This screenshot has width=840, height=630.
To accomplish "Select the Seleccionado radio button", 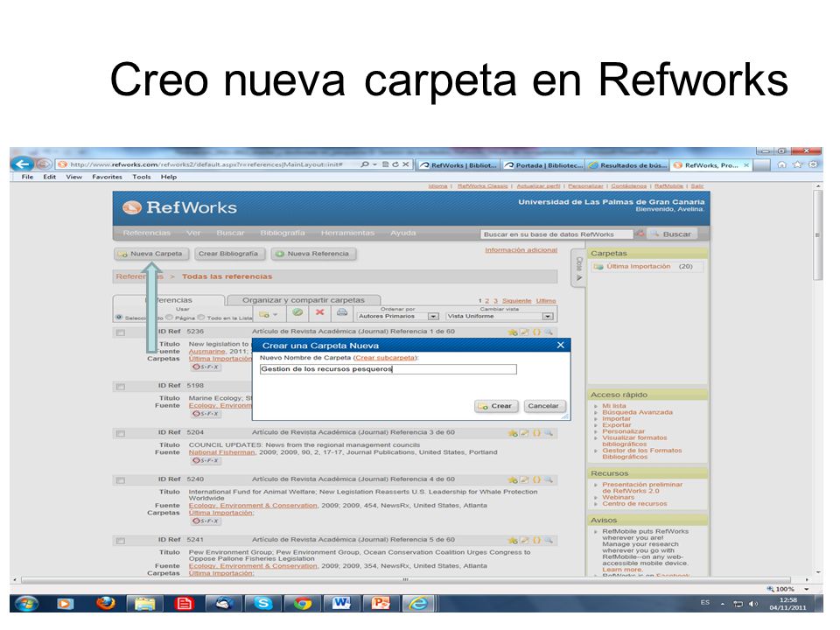I will click(119, 317).
